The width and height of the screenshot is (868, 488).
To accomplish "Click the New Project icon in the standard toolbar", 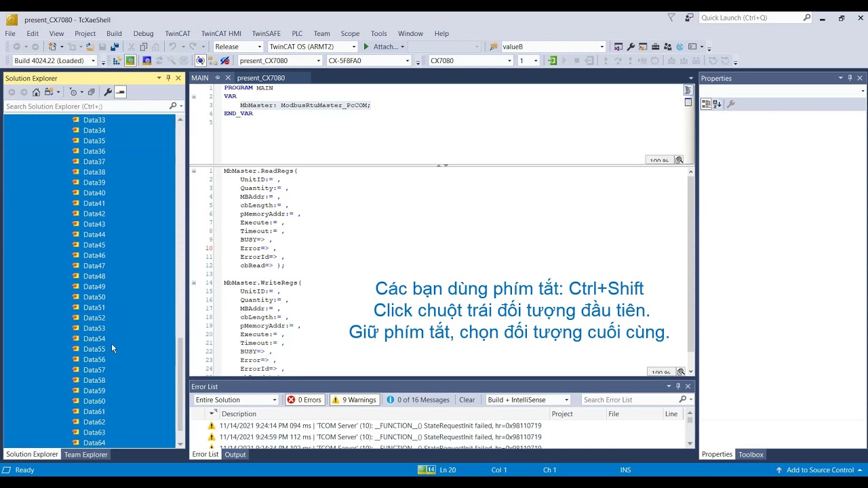I will pos(52,46).
